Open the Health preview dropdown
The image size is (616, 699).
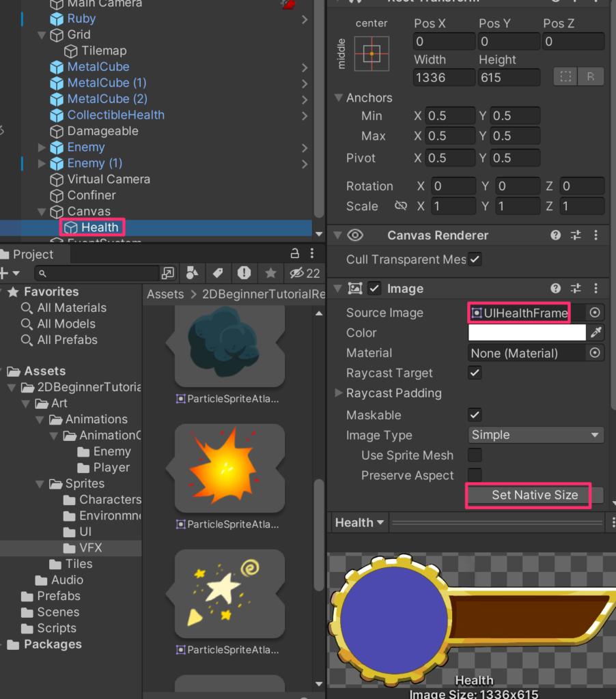click(x=359, y=522)
